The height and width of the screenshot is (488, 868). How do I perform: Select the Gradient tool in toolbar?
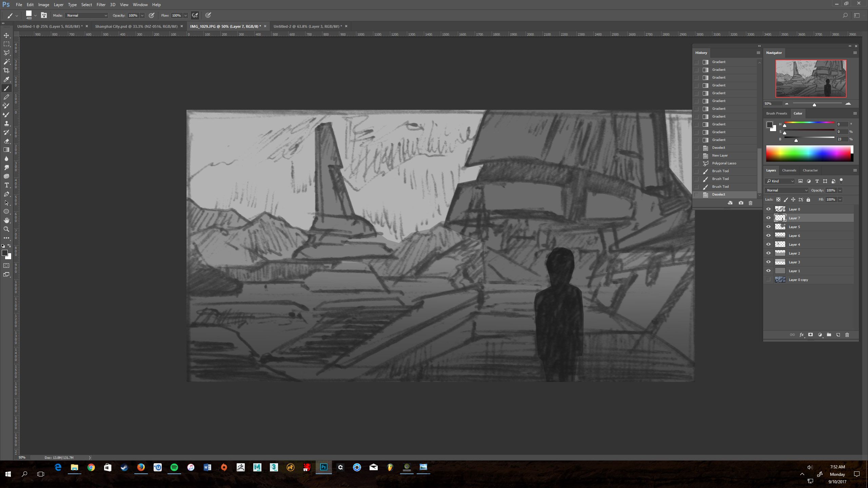pos(6,150)
